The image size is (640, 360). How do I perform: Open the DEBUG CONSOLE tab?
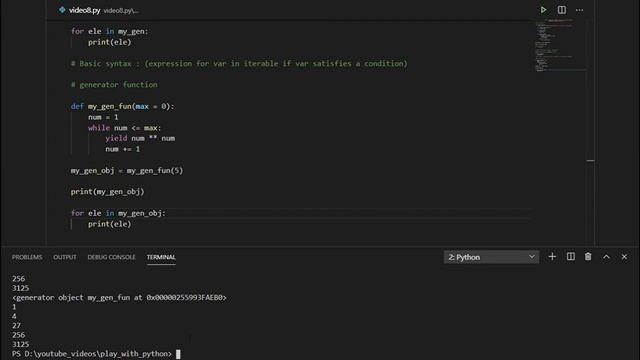pyautogui.click(x=111, y=257)
